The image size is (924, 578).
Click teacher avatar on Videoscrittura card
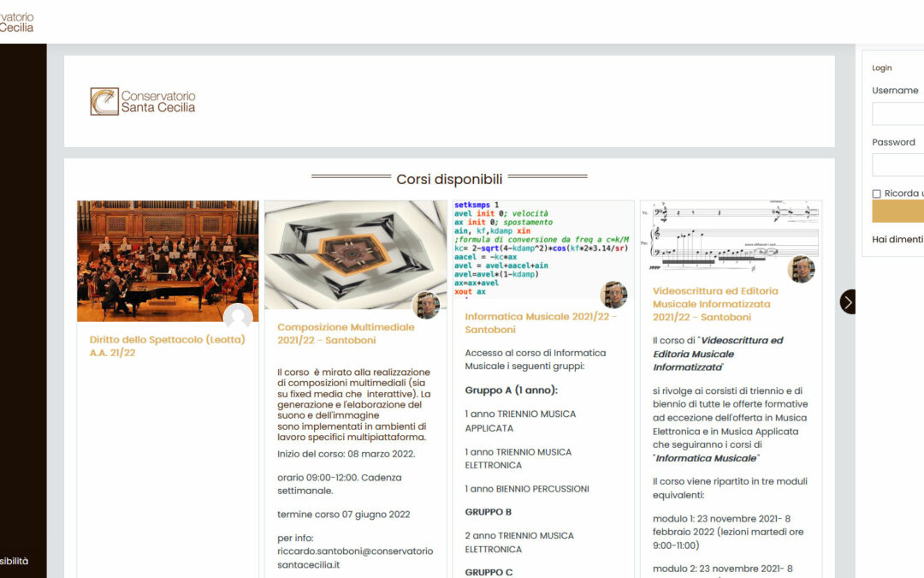point(801,269)
